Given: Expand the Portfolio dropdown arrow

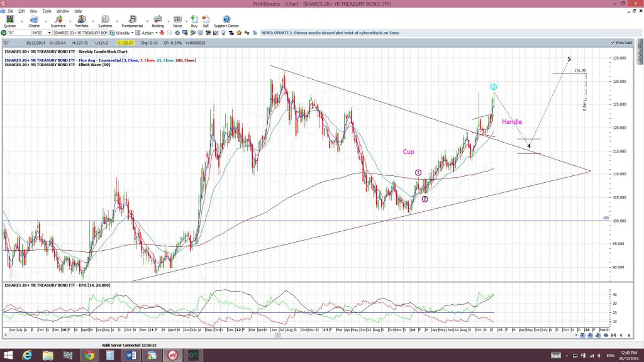Looking at the screenshot, I should 93,21.
